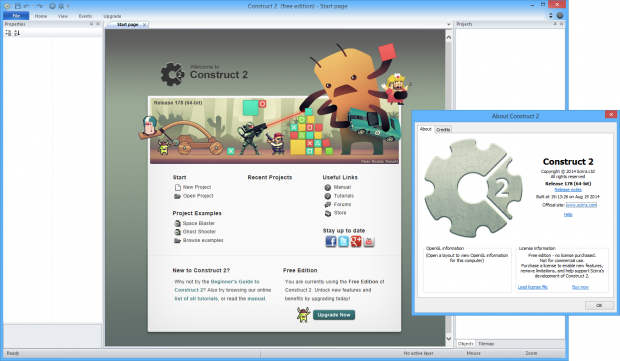This screenshot has width=620, height=361.
Task: Click the manual link in the New to Construct paragraph
Action: click(257, 299)
